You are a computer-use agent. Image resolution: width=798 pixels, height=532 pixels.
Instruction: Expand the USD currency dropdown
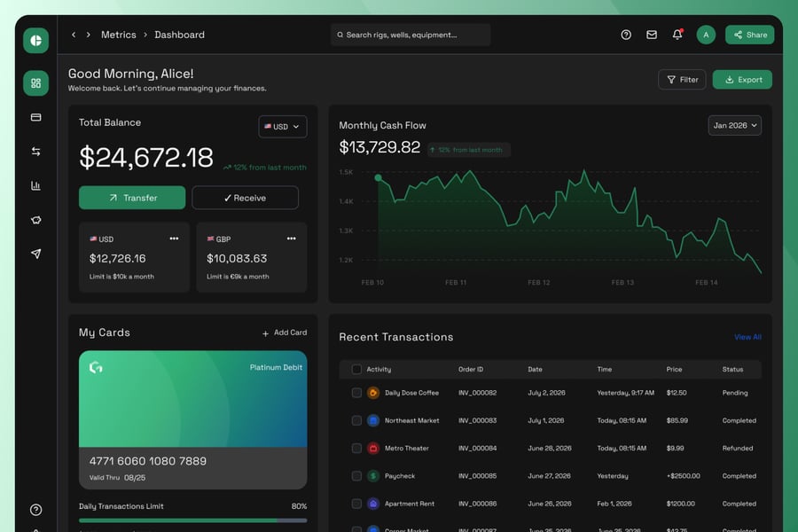pos(283,127)
